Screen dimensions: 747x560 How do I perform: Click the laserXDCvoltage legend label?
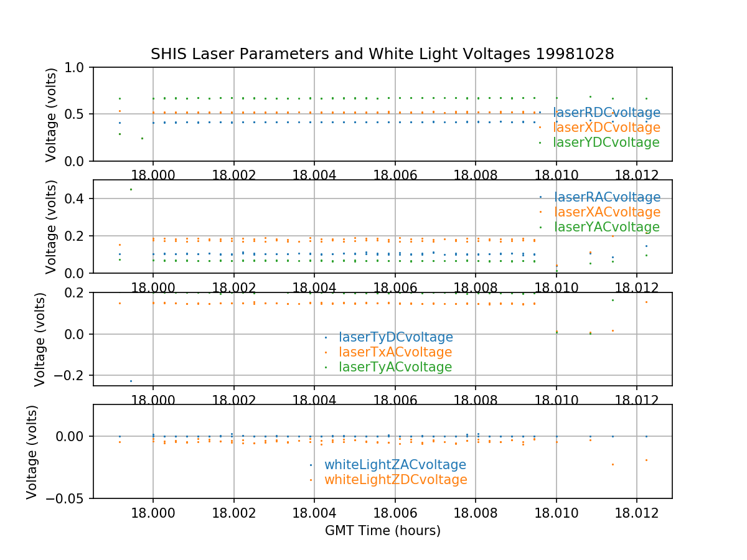606,128
